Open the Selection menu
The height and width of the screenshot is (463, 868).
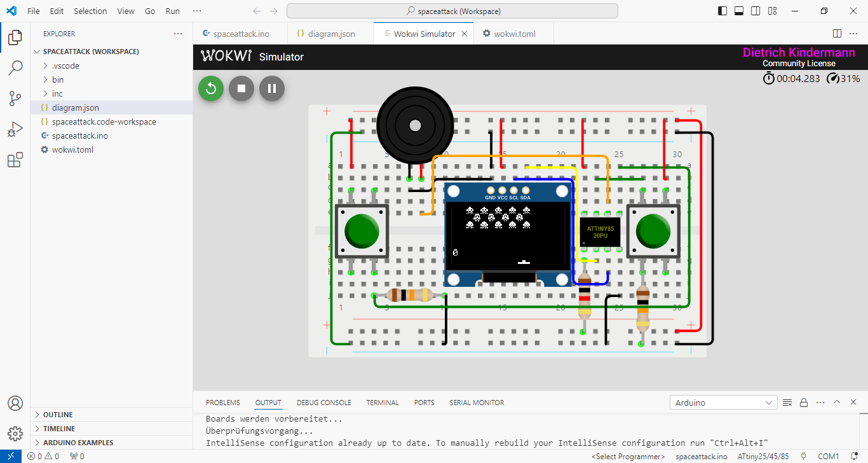90,11
